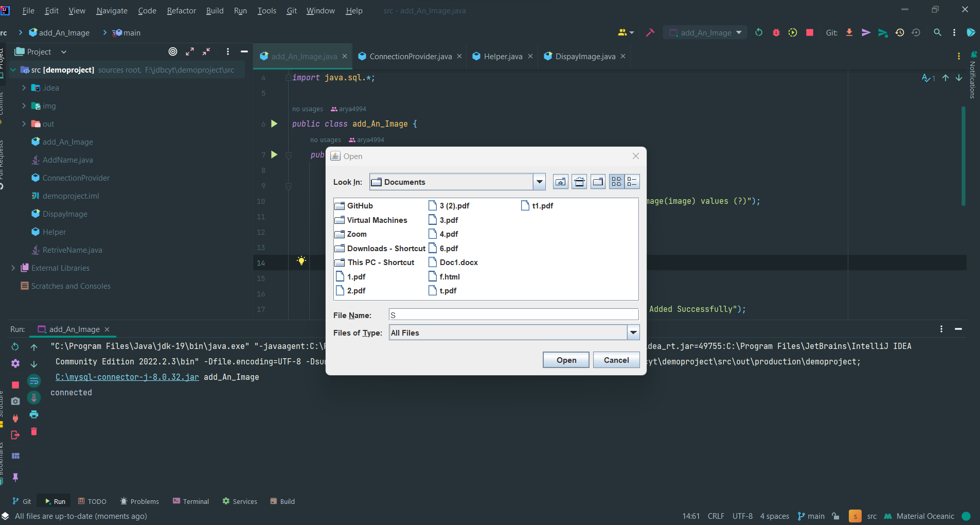Image resolution: width=980 pixels, height=525 pixels.
Task: Click the Git Show History clock icon
Action: [900, 32]
